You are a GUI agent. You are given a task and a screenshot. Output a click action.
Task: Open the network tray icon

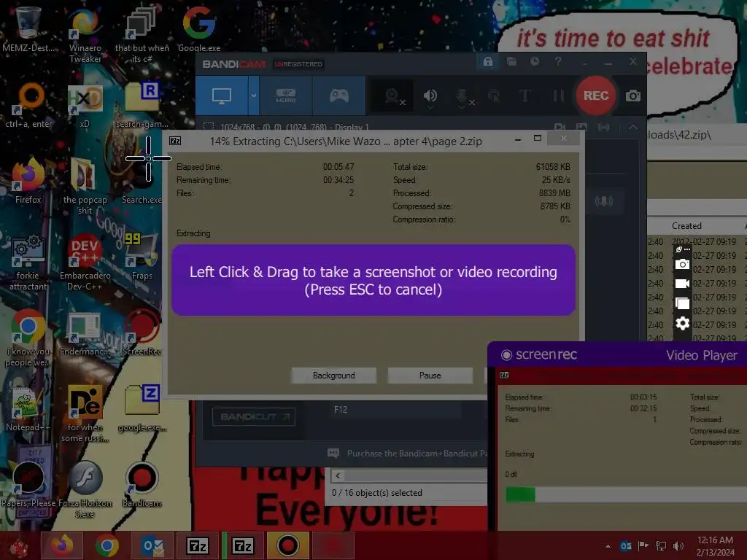(x=661, y=546)
